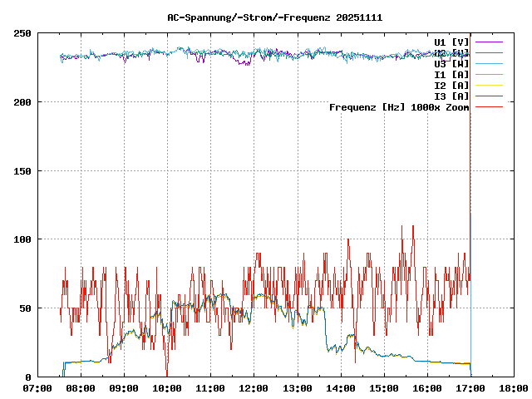Viewport: 532px width, 399px height.
Task: Select the 18:00 x-axis label
Action: click(x=514, y=388)
